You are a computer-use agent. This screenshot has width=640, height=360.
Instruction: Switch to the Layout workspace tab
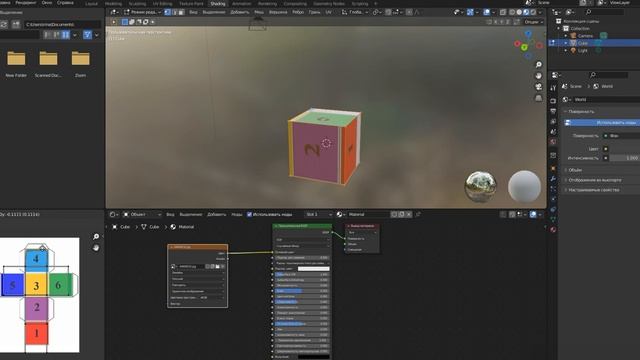pyautogui.click(x=91, y=4)
